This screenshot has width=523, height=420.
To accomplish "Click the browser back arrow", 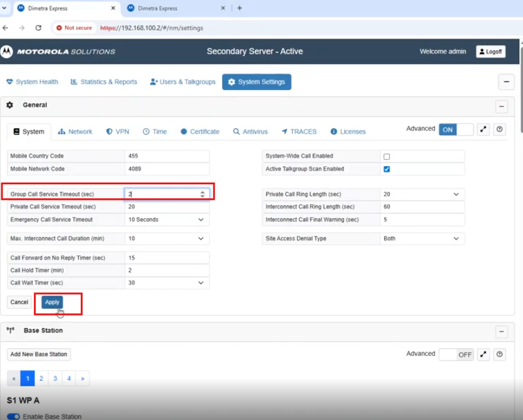I will 6,28.
